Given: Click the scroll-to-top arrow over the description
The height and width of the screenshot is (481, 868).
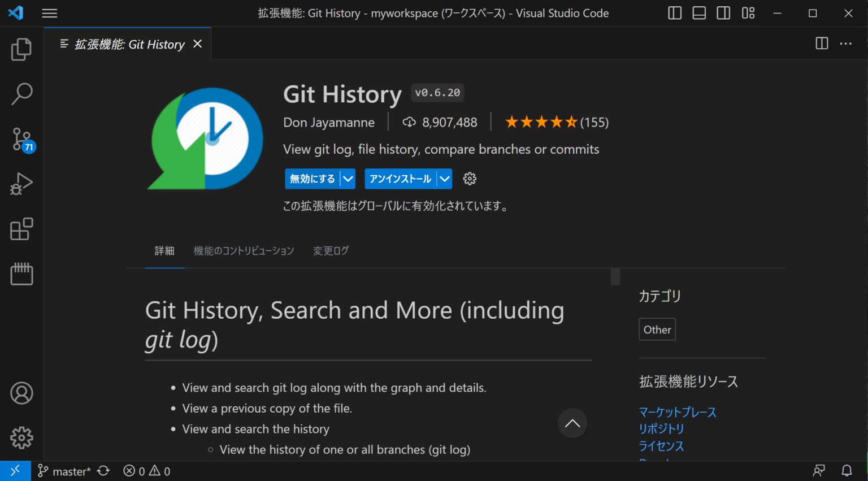Looking at the screenshot, I should point(572,423).
